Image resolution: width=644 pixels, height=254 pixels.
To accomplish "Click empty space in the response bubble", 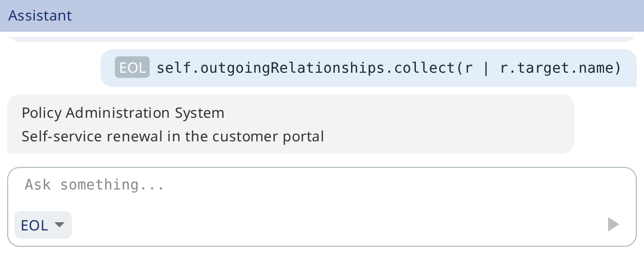I will coord(451,124).
